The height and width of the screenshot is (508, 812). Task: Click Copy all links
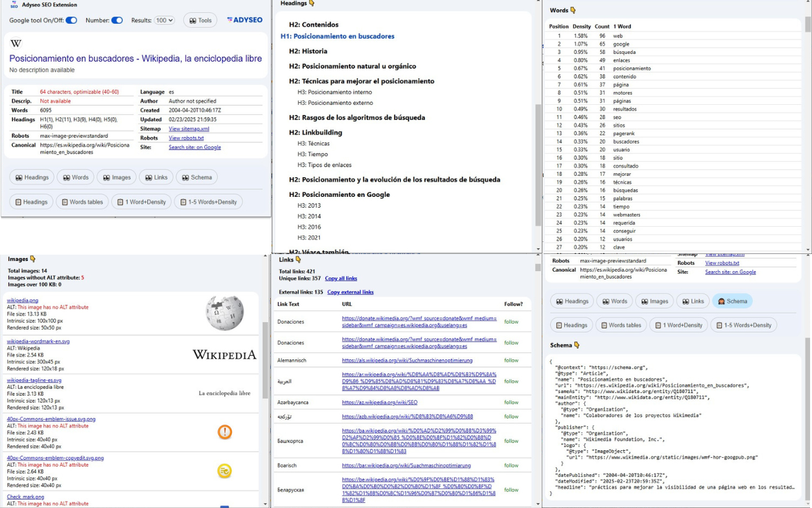[341, 278]
